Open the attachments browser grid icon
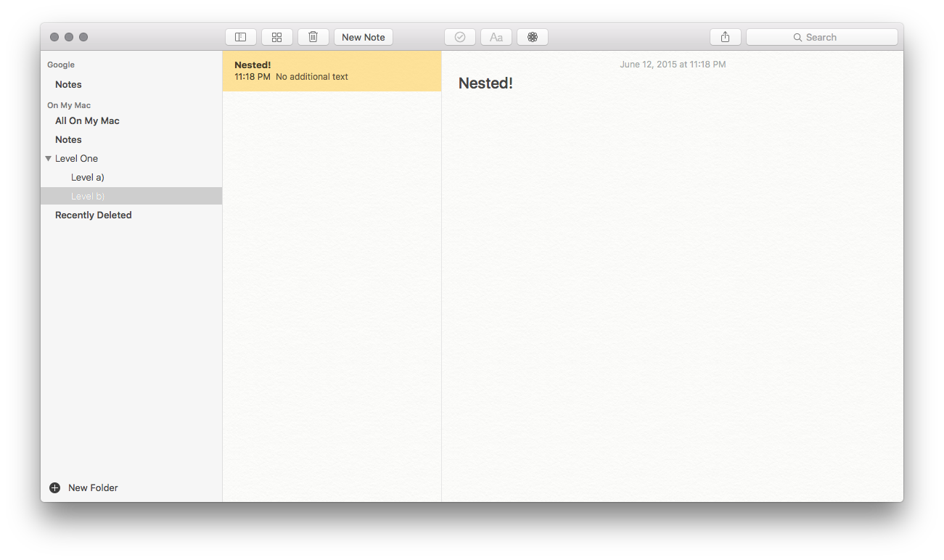The image size is (944, 560). [x=276, y=37]
